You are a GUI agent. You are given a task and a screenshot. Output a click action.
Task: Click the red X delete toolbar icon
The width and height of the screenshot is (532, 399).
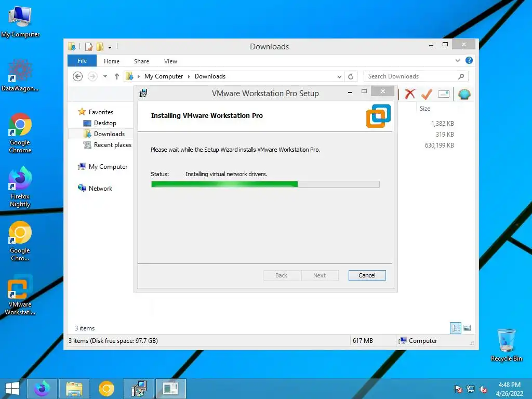point(410,94)
